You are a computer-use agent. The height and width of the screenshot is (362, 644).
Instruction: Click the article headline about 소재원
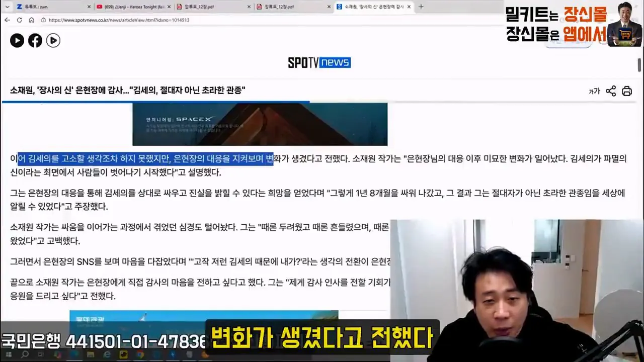pyautogui.click(x=128, y=90)
